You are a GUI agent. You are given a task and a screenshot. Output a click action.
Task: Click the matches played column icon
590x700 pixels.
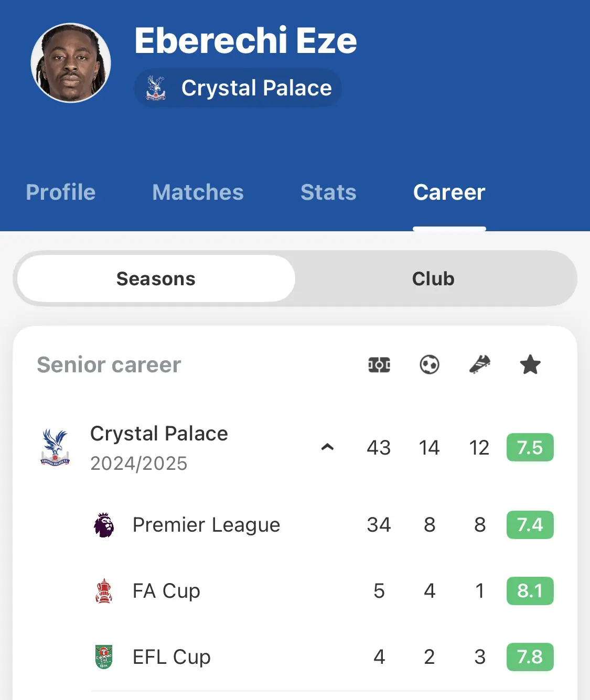(379, 364)
